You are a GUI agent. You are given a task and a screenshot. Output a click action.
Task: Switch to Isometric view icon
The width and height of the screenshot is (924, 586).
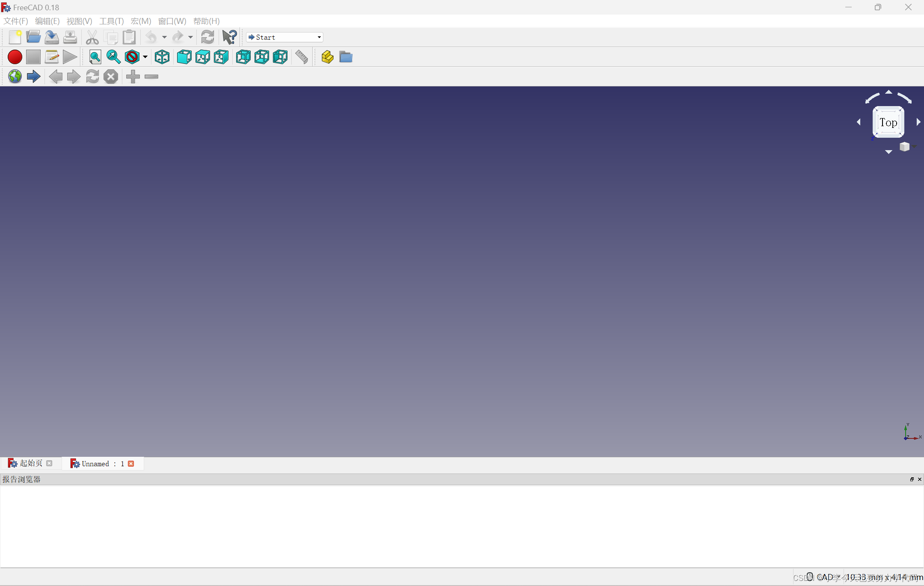click(x=162, y=57)
